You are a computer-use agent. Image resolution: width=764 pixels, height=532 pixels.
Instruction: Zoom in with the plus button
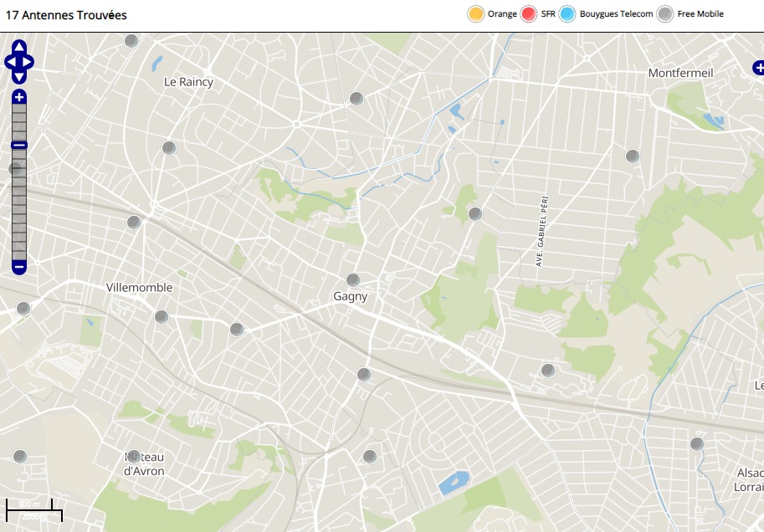[x=19, y=98]
